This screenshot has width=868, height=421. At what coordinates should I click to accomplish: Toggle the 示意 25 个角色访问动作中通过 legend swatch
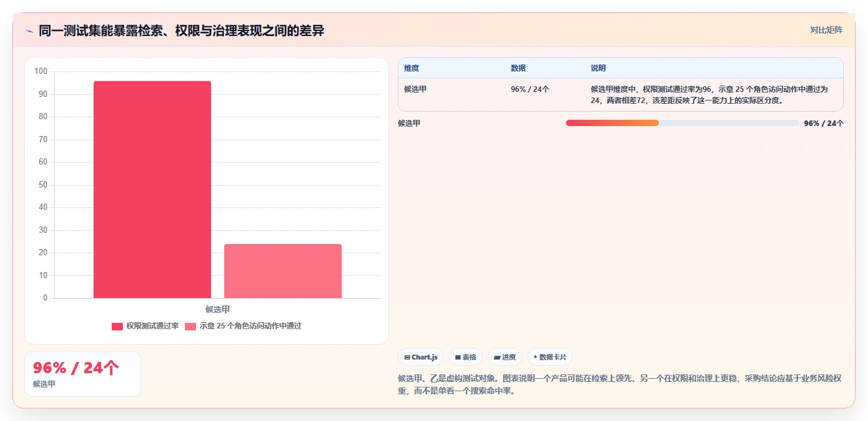[x=190, y=326]
